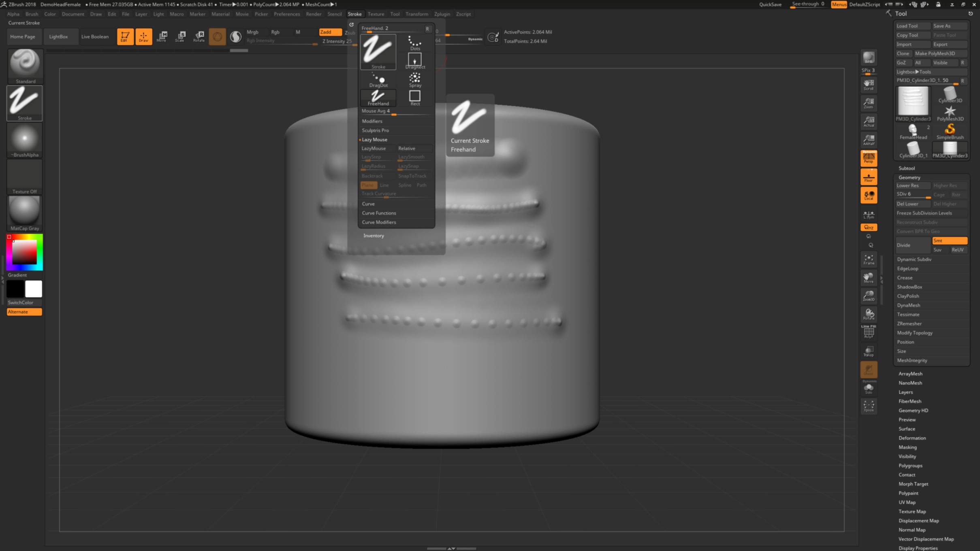Open the BrushAlpha selector
Screen dimensions: 980x551
tap(25, 140)
